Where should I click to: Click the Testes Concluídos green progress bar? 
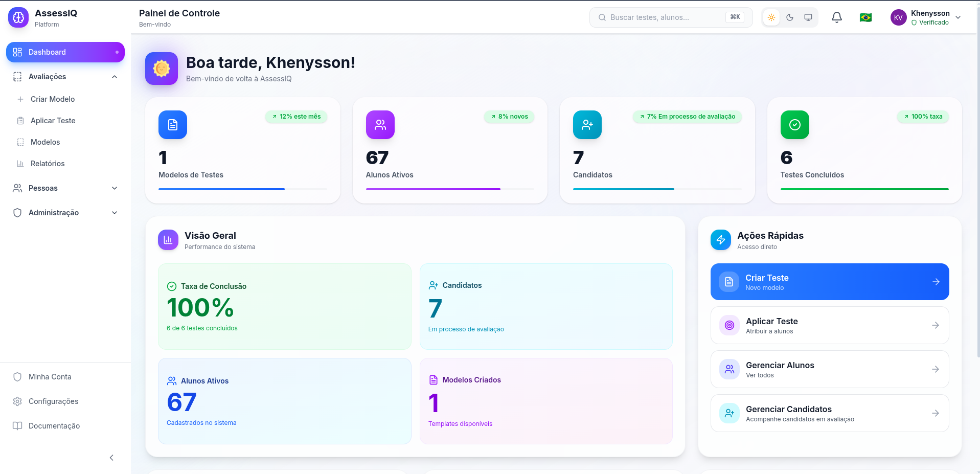864,189
